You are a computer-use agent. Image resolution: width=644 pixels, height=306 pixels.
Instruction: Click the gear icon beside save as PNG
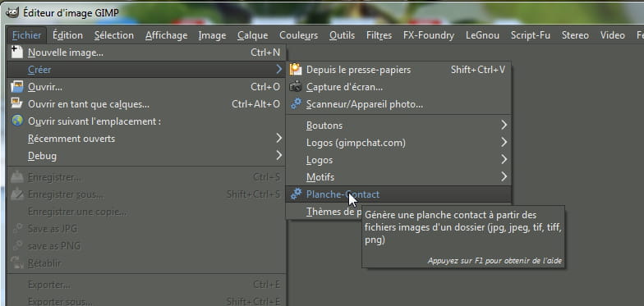click(x=17, y=246)
